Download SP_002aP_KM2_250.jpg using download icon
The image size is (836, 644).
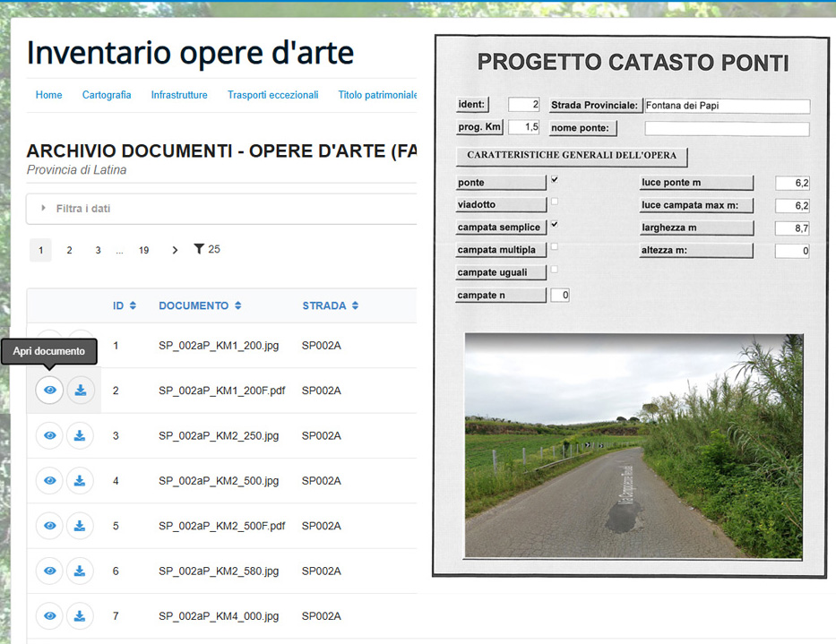click(80, 435)
